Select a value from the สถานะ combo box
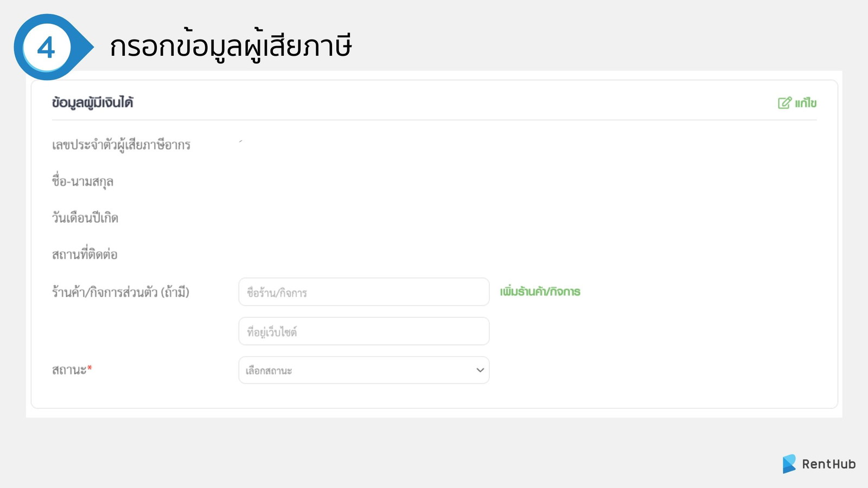The height and width of the screenshot is (488, 868). (x=363, y=370)
